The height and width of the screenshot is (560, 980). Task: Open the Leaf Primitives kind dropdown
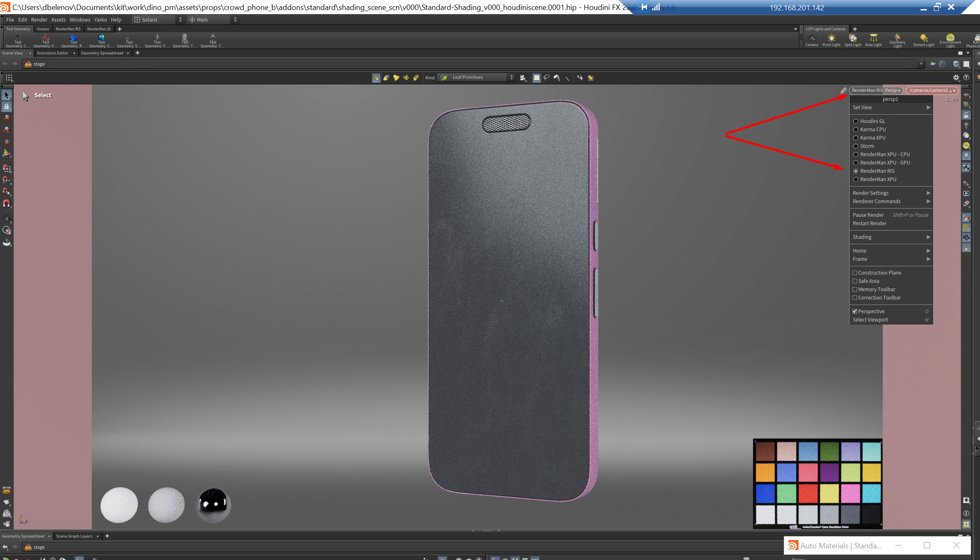(477, 78)
